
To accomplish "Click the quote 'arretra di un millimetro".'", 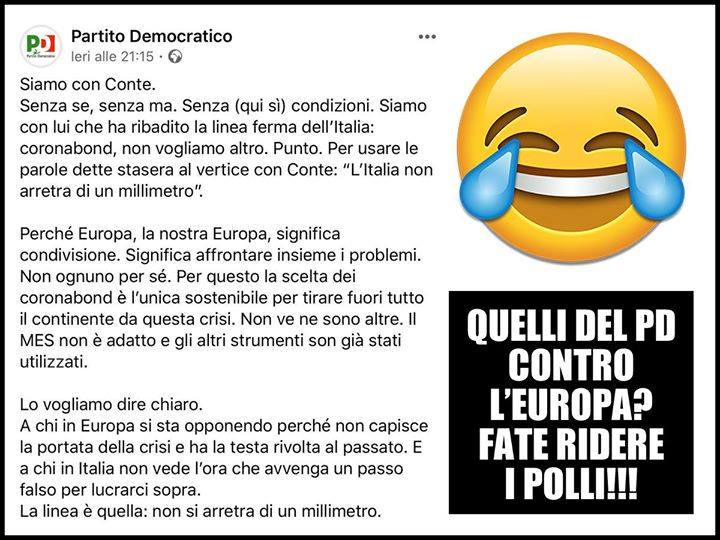I will point(112,191).
